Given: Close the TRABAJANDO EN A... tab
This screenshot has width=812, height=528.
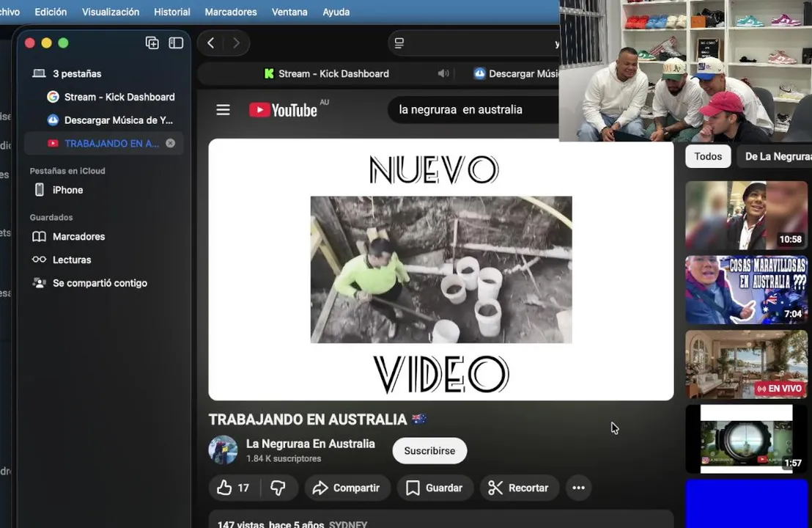Looking at the screenshot, I should click(x=170, y=144).
